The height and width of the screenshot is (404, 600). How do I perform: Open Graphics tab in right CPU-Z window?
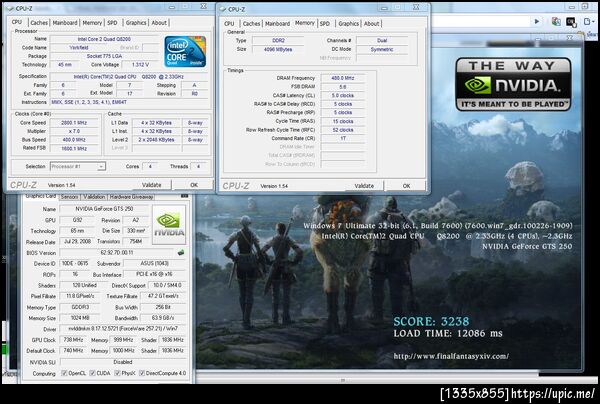[x=349, y=24]
